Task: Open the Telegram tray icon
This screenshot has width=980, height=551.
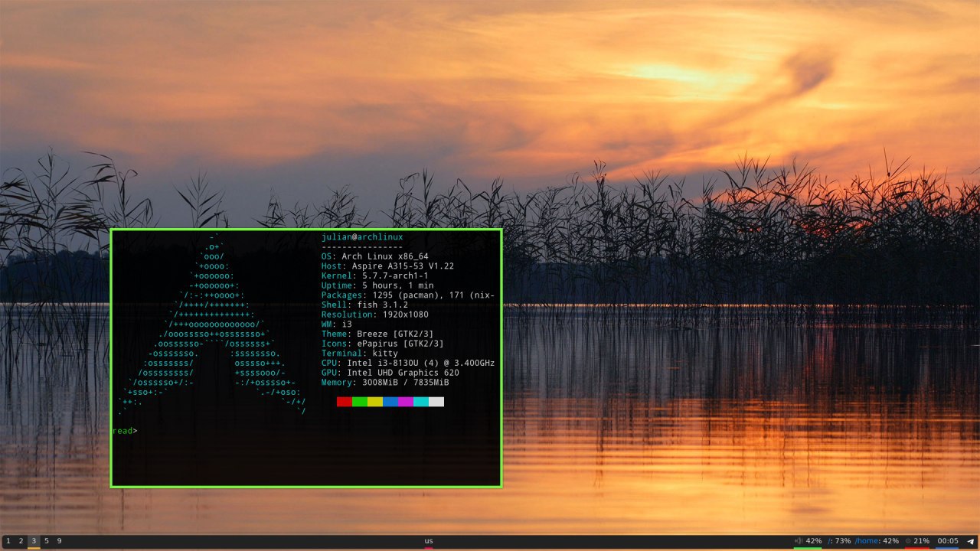Action: pos(970,541)
